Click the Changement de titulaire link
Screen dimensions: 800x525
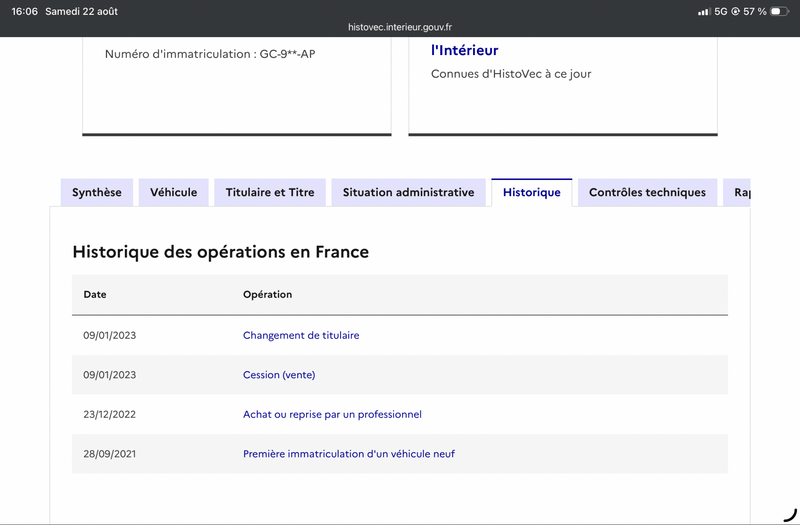coord(301,335)
